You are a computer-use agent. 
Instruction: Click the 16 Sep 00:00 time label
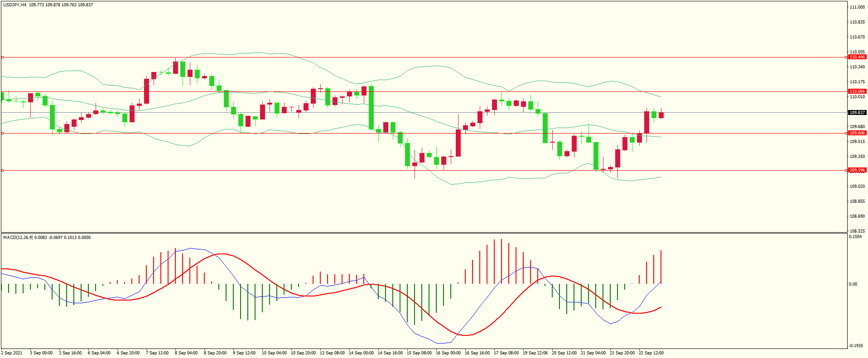click(448, 353)
